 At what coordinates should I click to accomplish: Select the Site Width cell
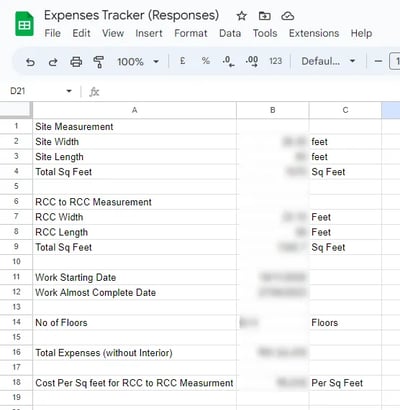pyautogui.click(x=135, y=142)
